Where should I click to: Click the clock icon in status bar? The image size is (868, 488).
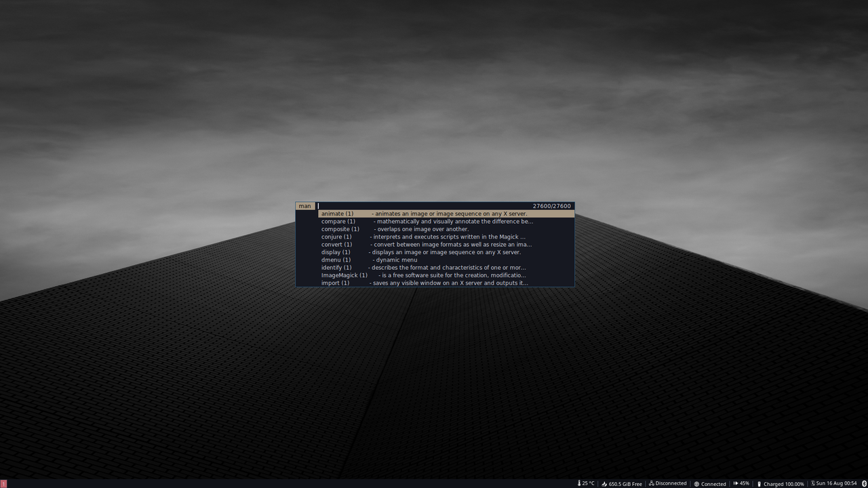pyautogui.click(x=813, y=483)
